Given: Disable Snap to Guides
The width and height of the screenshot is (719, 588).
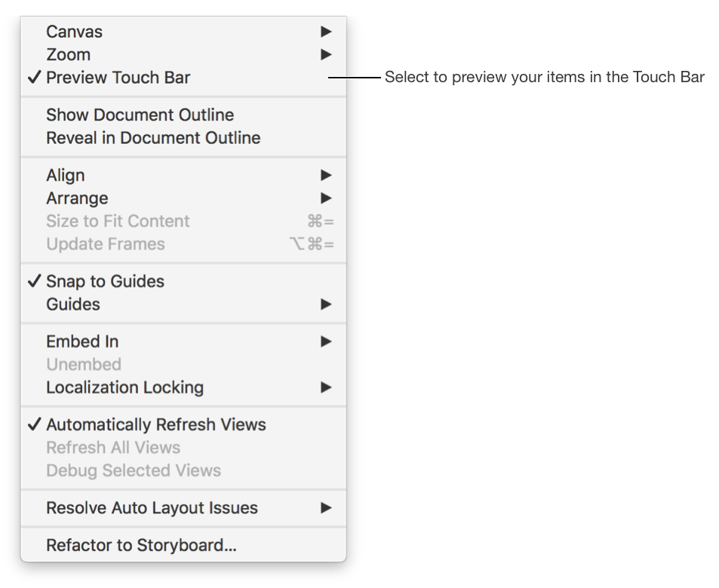Looking at the screenshot, I should click(x=105, y=282).
